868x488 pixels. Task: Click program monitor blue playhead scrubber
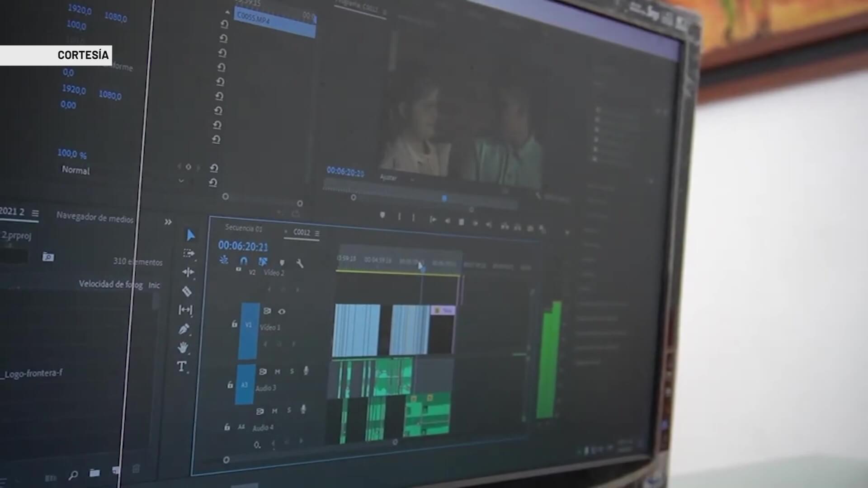pyautogui.click(x=444, y=198)
